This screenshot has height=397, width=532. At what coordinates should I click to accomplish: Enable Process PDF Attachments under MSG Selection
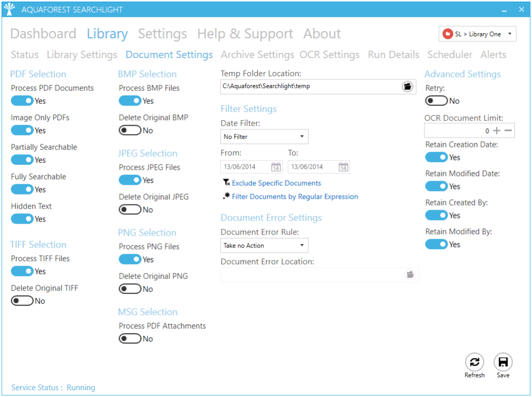(x=130, y=338)
